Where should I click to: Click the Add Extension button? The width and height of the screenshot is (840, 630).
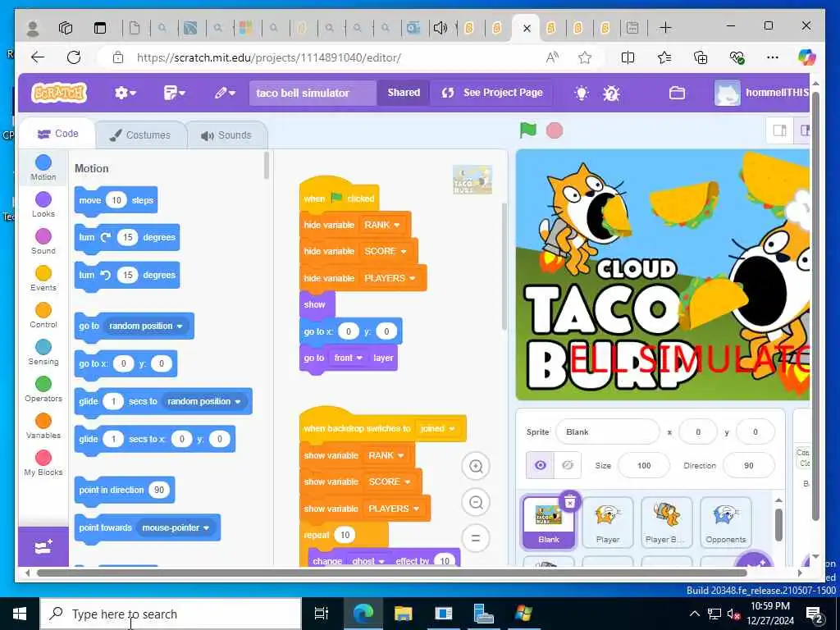43,547
